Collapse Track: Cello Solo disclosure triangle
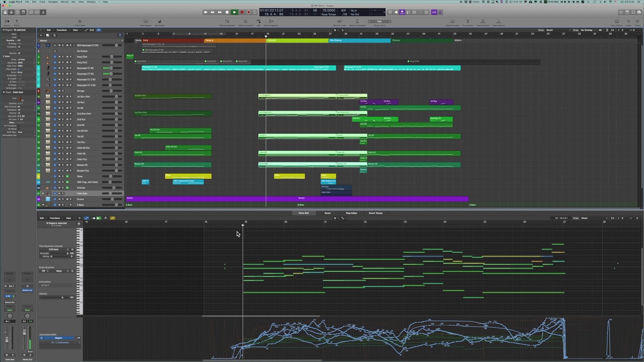This screenshot has width=644, height=362. click(4, 92)
